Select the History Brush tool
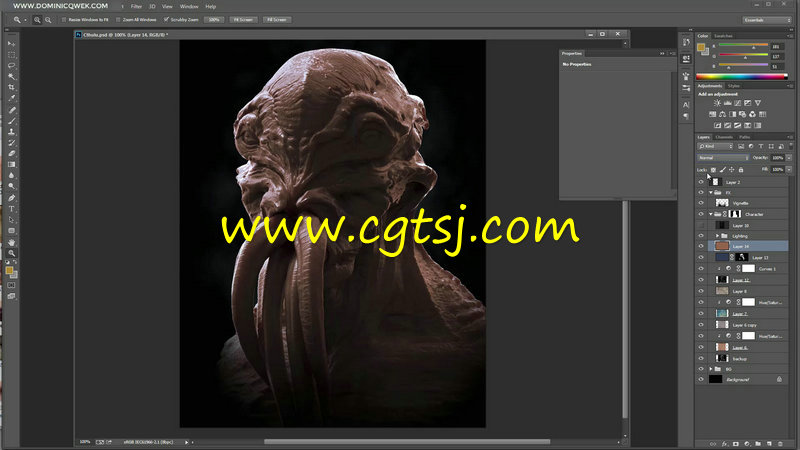The height and width of the screenshot is (450, 800). tap(11, 143)
